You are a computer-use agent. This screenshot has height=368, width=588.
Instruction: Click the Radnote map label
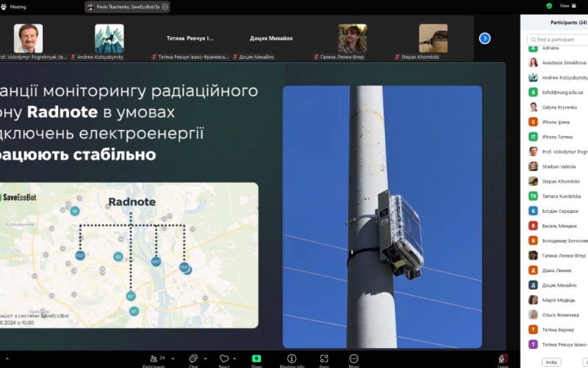[x=132, y=202]
